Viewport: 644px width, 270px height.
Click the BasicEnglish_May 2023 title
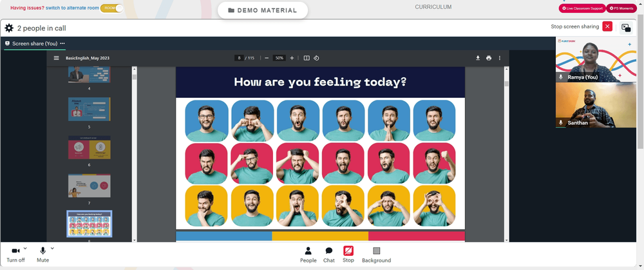coord(88,58)
